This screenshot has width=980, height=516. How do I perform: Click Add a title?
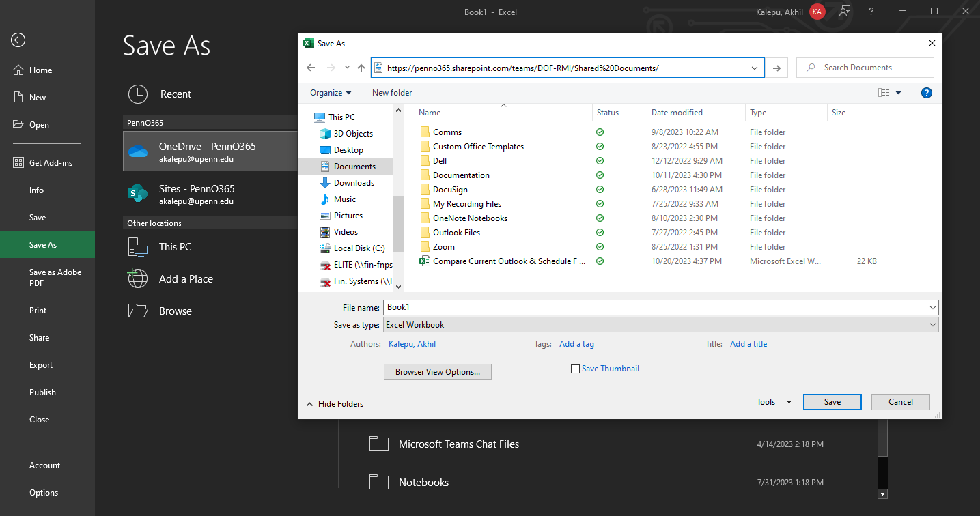tap(748, 344)
